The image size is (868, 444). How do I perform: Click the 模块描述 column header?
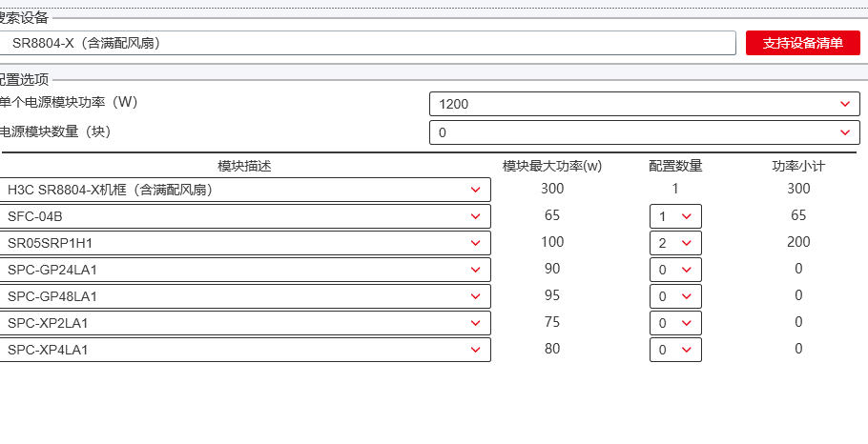click(x=245, y=166)
